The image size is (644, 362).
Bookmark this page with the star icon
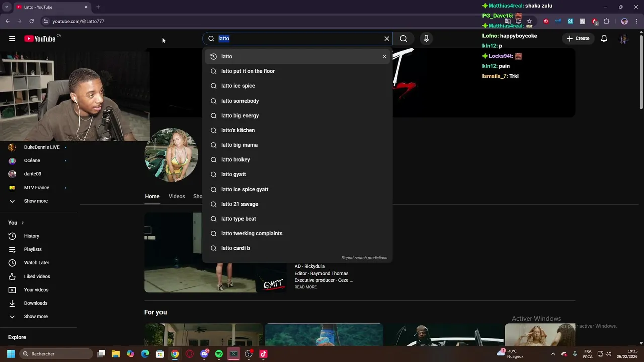(x=529, y=21)
